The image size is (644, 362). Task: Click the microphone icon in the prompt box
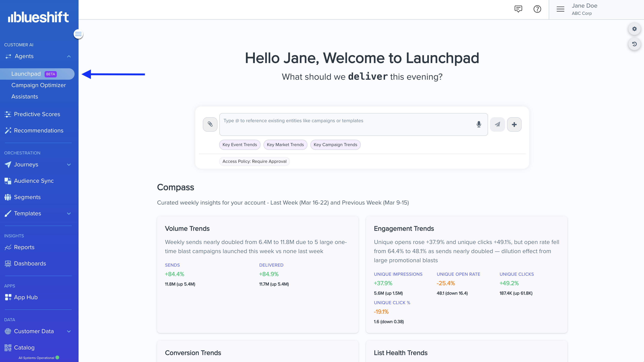click(479, 124)
